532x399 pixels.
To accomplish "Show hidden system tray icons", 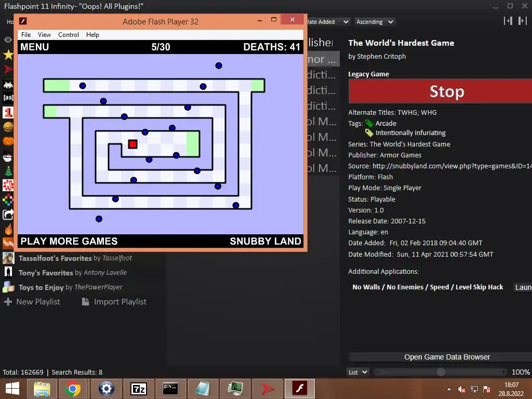I will (449, 389).
